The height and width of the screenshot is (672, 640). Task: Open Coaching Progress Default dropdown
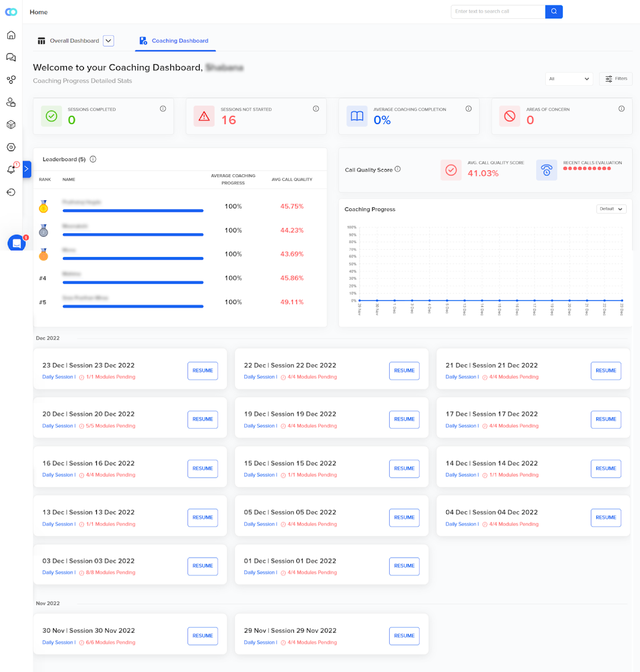point(611,209)
